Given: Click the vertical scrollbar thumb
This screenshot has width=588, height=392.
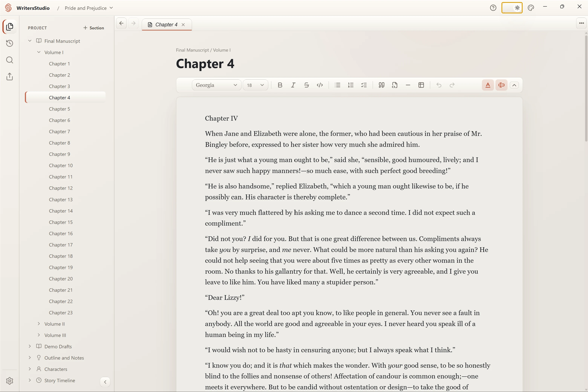Looking at the screenshot, I should coord(586,88).
